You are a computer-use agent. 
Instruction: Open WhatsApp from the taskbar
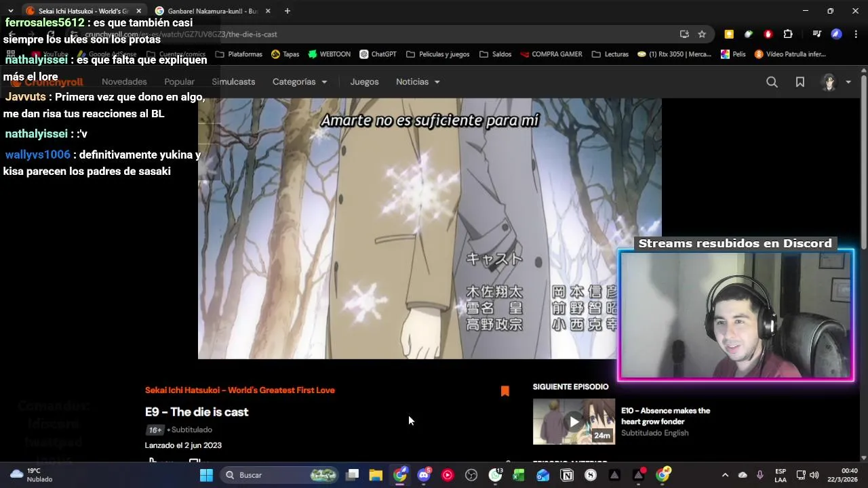click(496, 475)
